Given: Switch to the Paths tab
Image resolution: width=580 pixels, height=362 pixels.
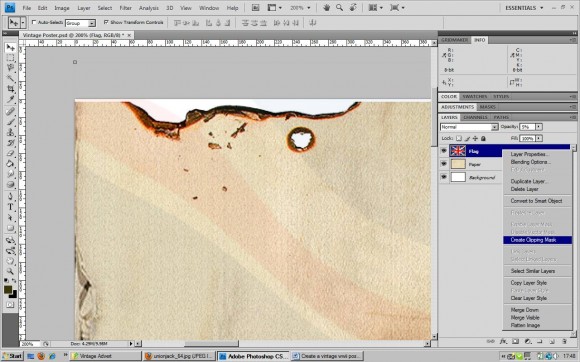Looking at the screenshot, I should [501, 117].
